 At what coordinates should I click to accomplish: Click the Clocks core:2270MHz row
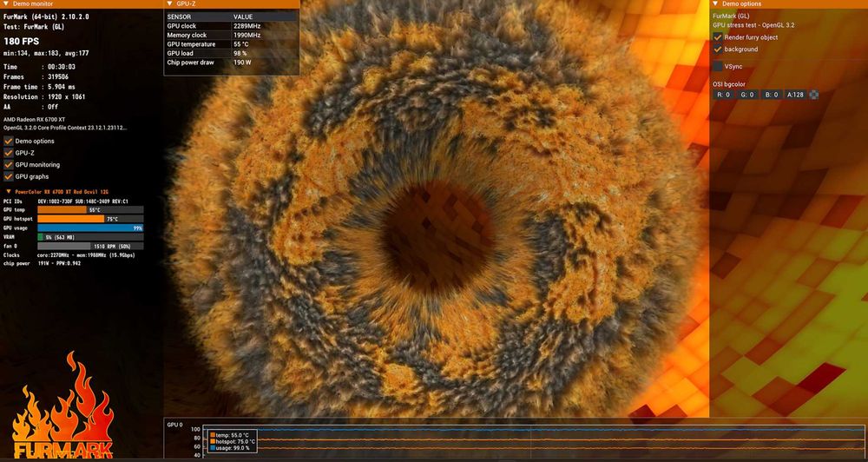point(69,255)
